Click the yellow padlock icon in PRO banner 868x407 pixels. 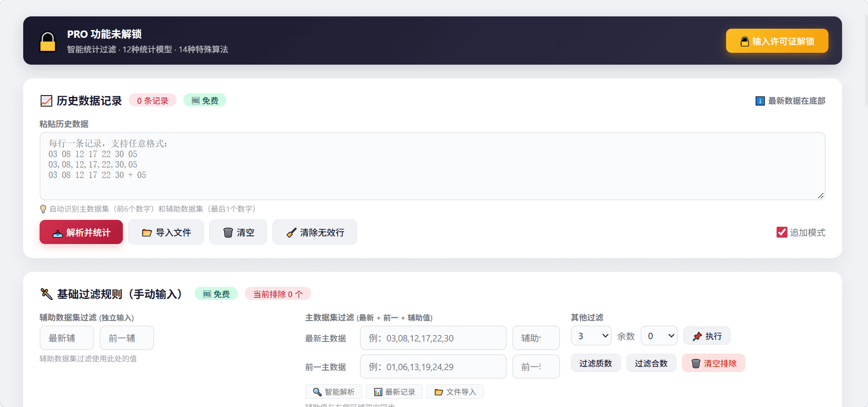[x=48, y=41]
